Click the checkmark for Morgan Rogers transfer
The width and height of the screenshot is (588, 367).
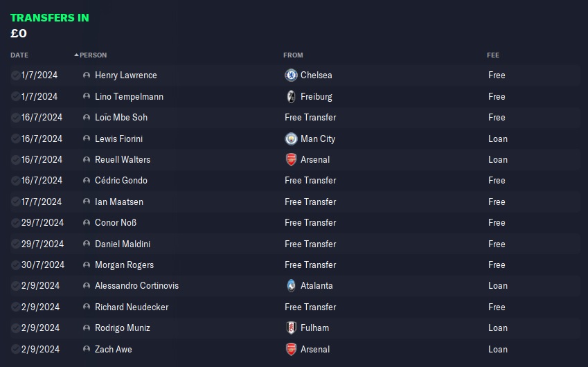[x=15, y=265]
